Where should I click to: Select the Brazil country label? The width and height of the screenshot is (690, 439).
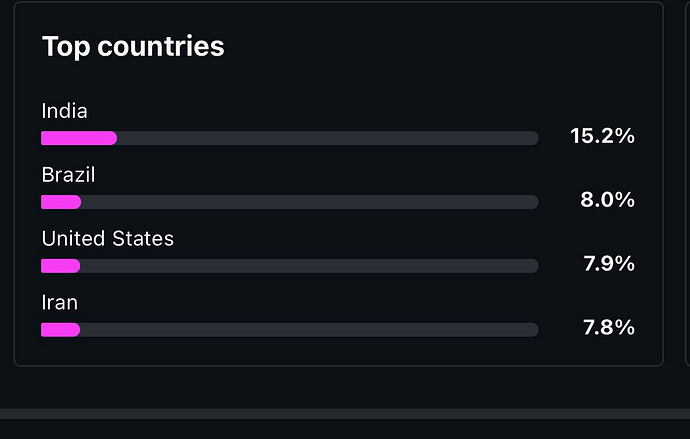click(68, 175)
